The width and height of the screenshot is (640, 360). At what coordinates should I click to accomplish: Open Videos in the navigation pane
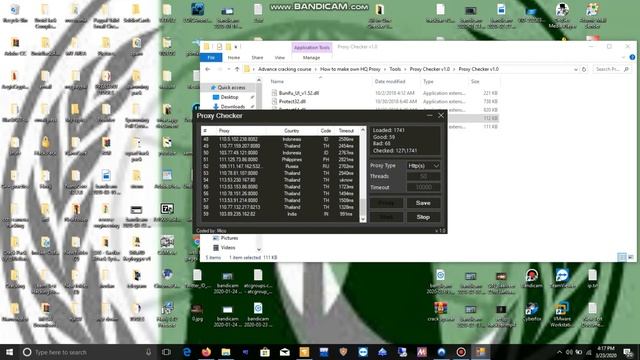(228, 248)
